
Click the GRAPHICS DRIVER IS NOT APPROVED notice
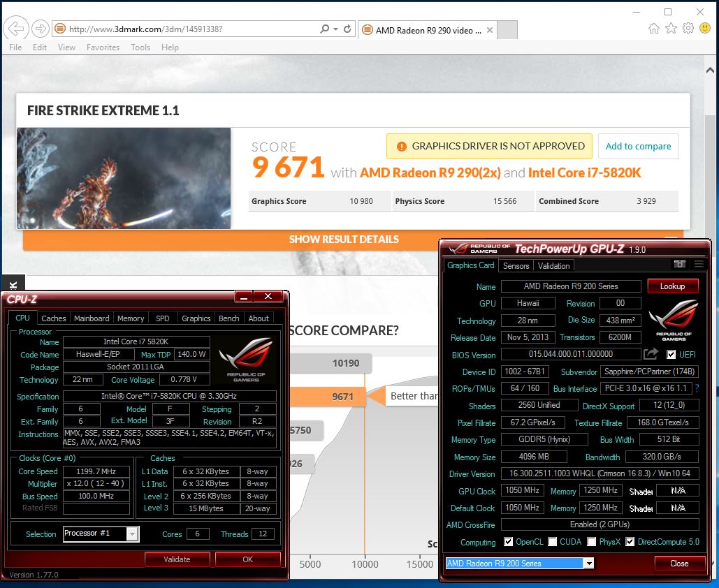[x=489, y=146]
